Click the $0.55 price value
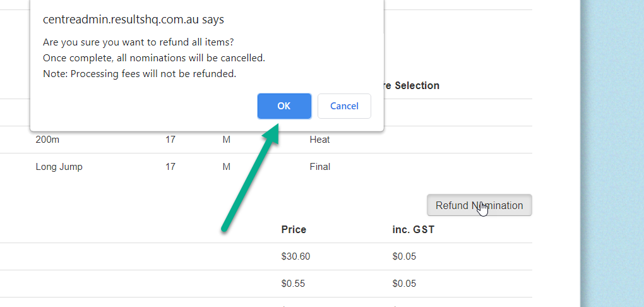 point(293,284)
